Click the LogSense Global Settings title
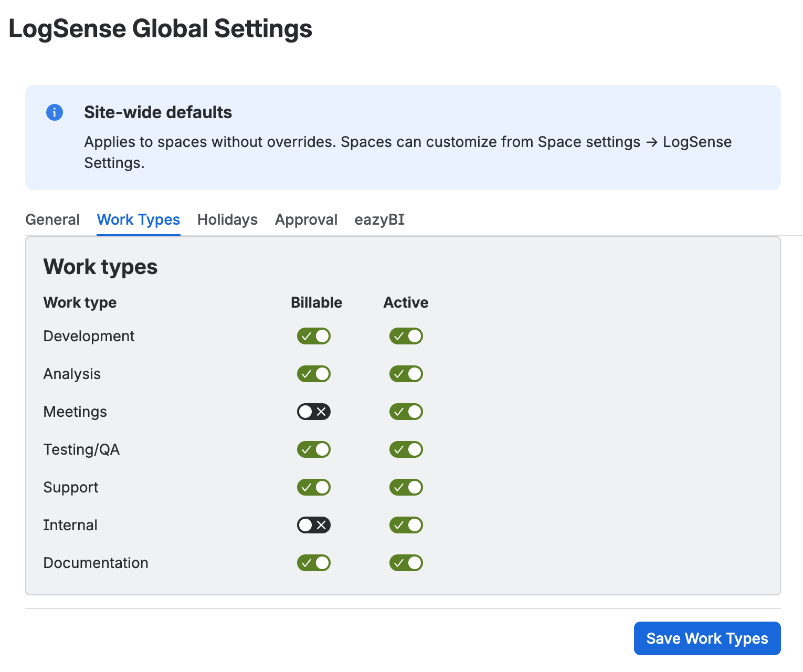 161,28
